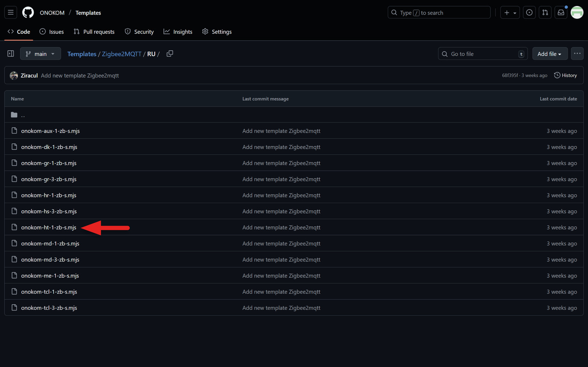The image size is (588, 367).
Task: Open the plus create-new dropdown
Action: [x=510, y=13]
